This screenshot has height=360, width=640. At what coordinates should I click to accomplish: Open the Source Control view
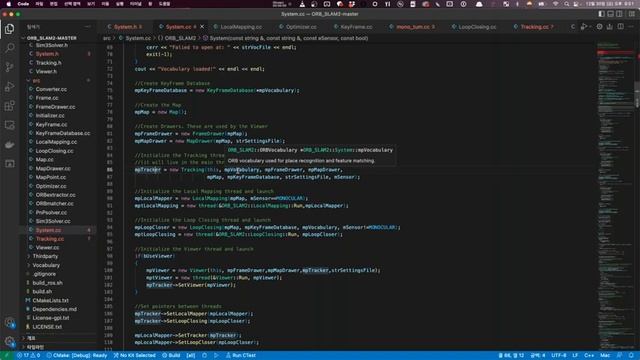pyautogui.click(x=9, y=67)
